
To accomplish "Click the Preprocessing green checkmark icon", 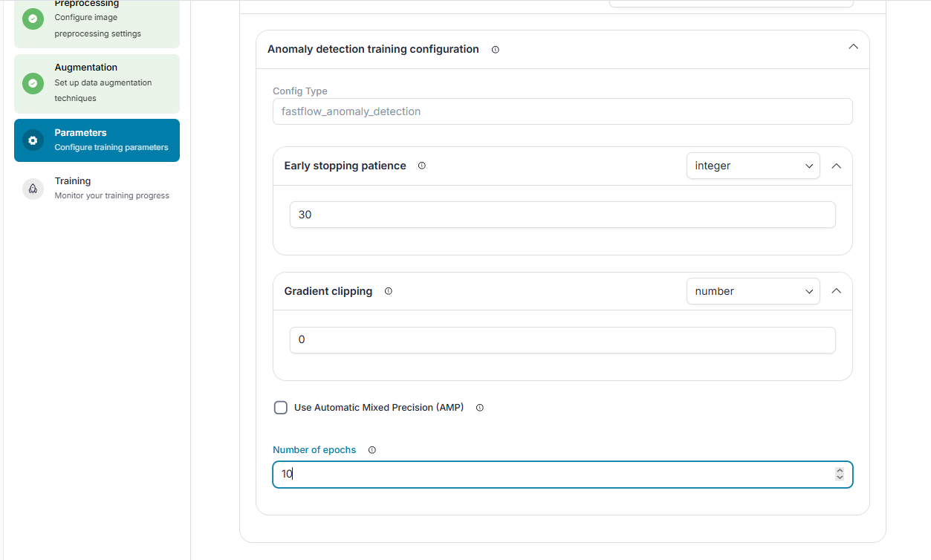I will 33,19.
